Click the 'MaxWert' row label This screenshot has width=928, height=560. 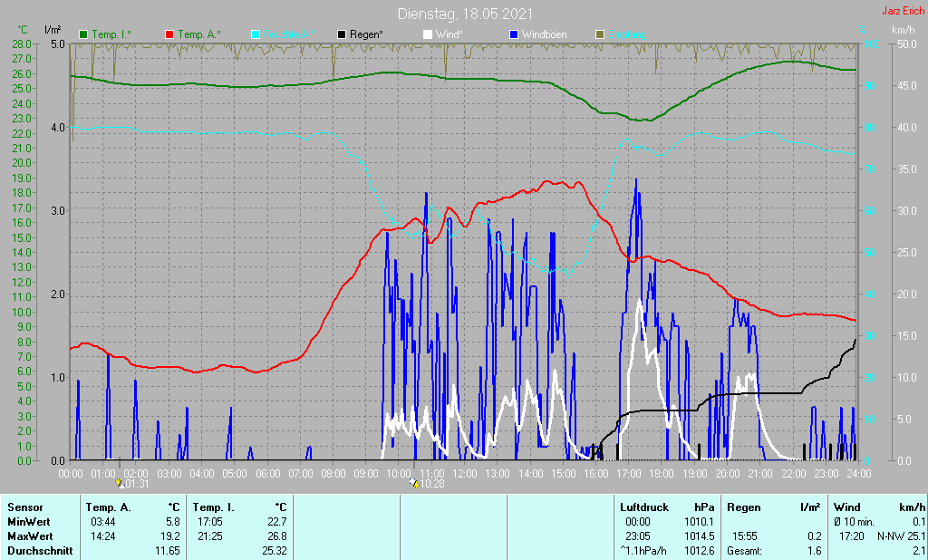(30, 536)
